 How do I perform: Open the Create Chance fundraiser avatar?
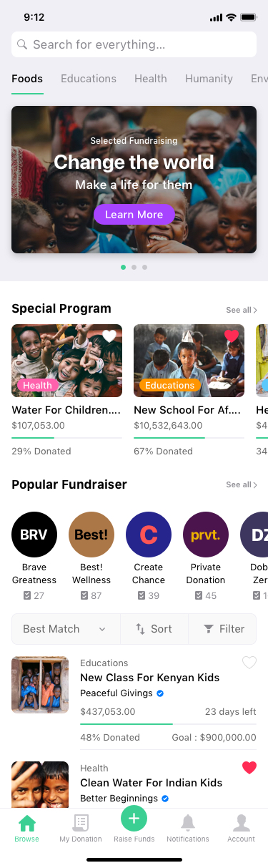coord(149,535)
